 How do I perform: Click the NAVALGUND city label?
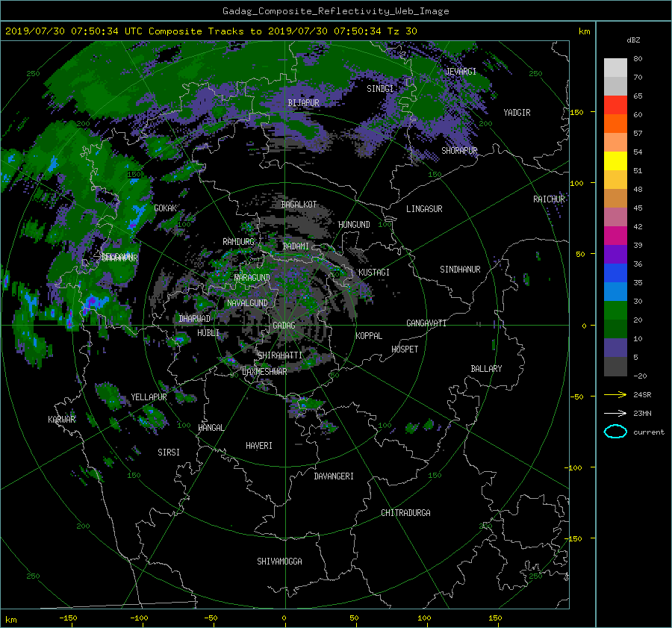247,303
